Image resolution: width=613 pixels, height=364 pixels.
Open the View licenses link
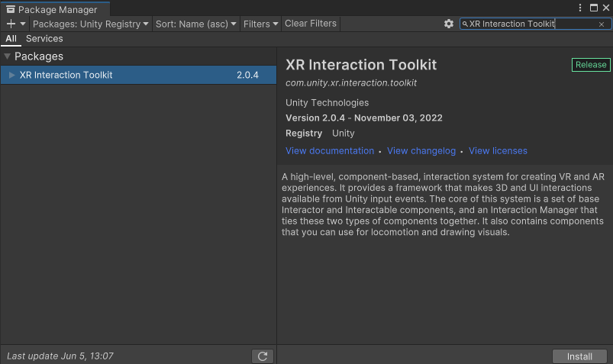[x=498, y=151]
